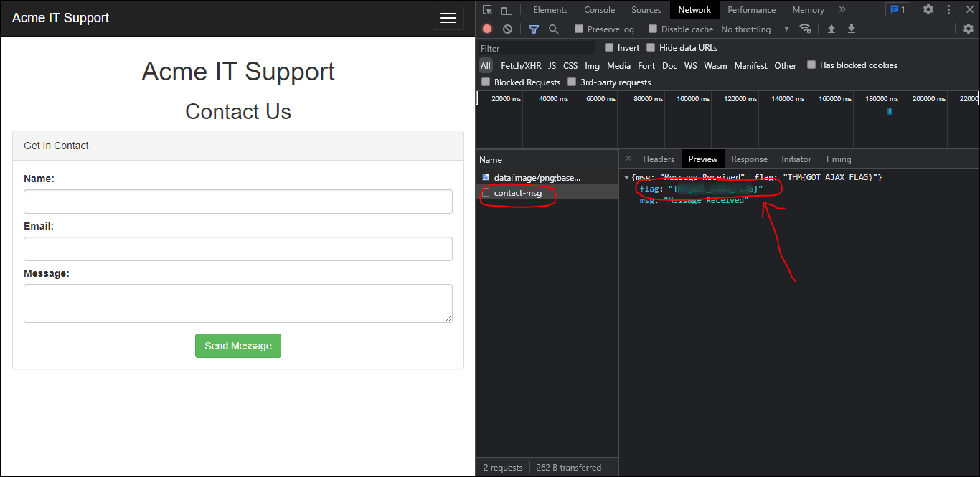Viewport: 980px width, 477px height.
Task: Filter requests by Font
Action: click(x=646, y=65)
